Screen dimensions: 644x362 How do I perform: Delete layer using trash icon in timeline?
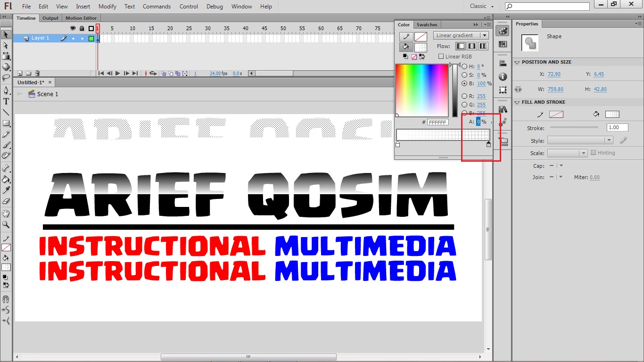tap(37, 74)
